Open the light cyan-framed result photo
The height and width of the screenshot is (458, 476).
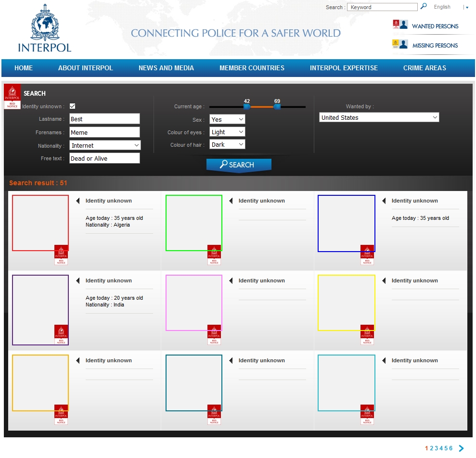[347, 383]
